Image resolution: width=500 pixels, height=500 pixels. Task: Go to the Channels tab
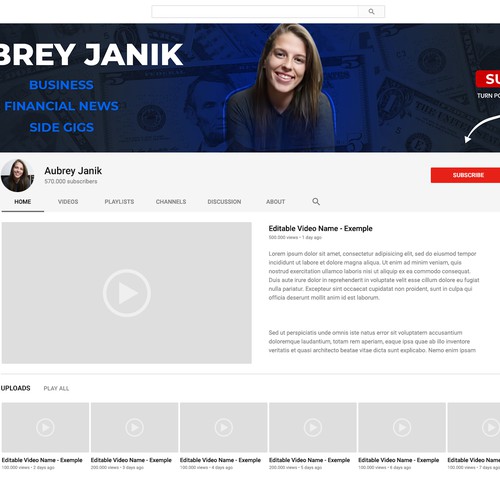tap(171, 202)
